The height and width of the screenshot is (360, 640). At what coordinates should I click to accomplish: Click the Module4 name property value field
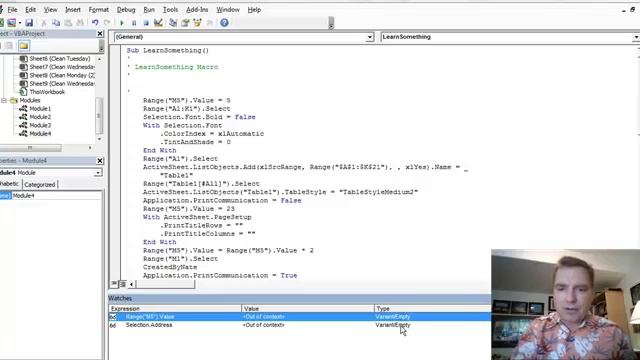point(56,196)
